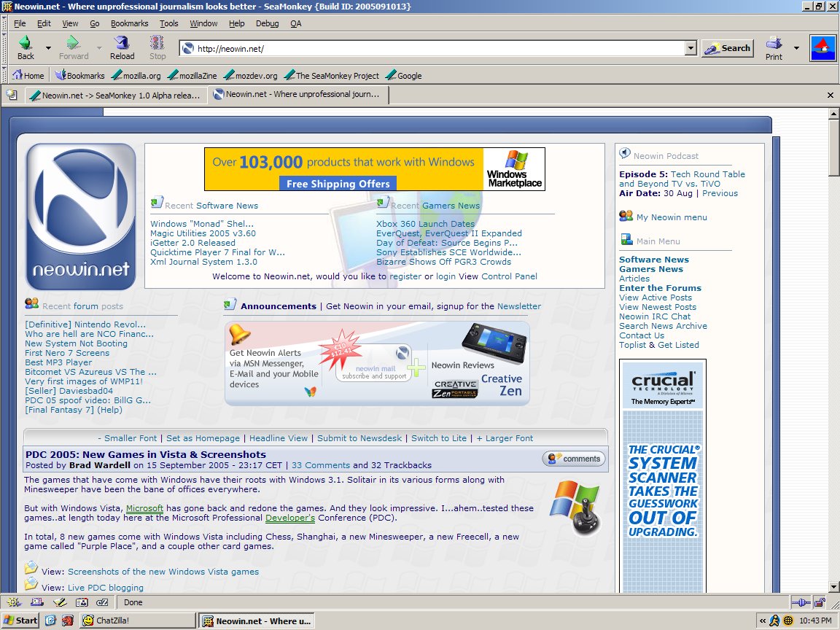Click the Reload toolbar icon
Viewport: 840px width, 630px height.
[121, 47]
